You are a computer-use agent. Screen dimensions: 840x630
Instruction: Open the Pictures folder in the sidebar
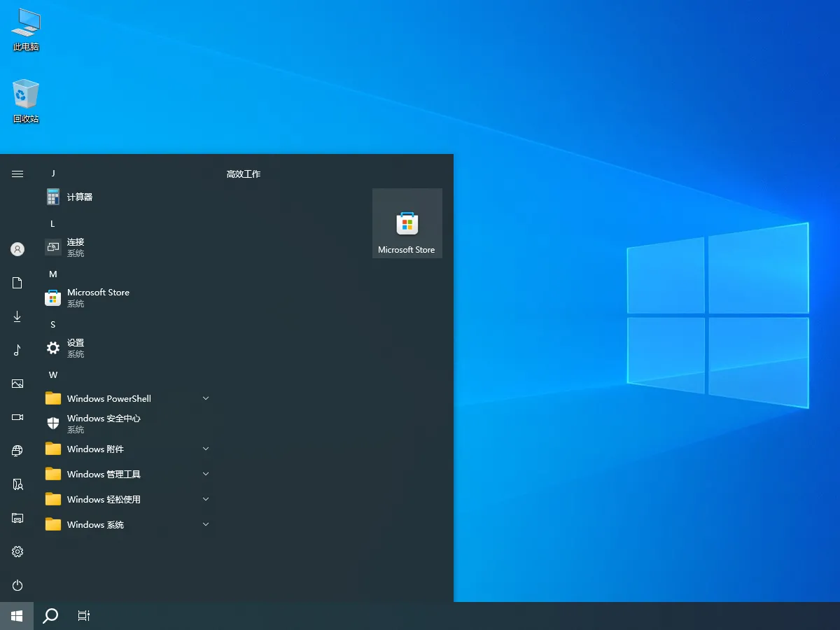coord(17,384)
